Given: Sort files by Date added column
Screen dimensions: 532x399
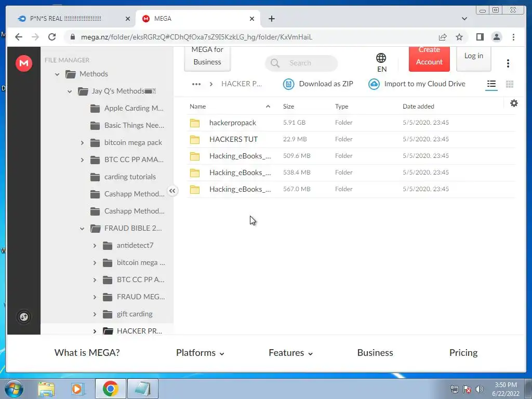Looking at the screenshot, I should [418, 107].
